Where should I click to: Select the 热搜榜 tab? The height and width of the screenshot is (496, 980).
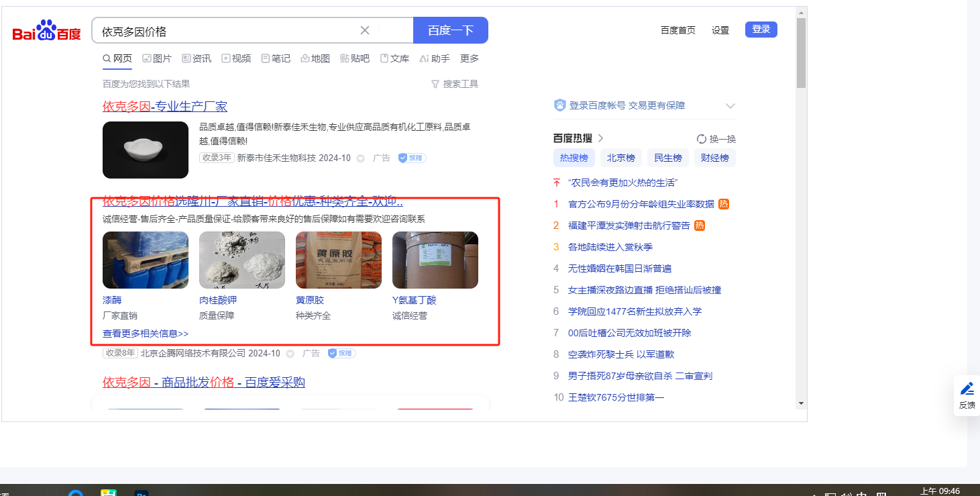[574, 158]
